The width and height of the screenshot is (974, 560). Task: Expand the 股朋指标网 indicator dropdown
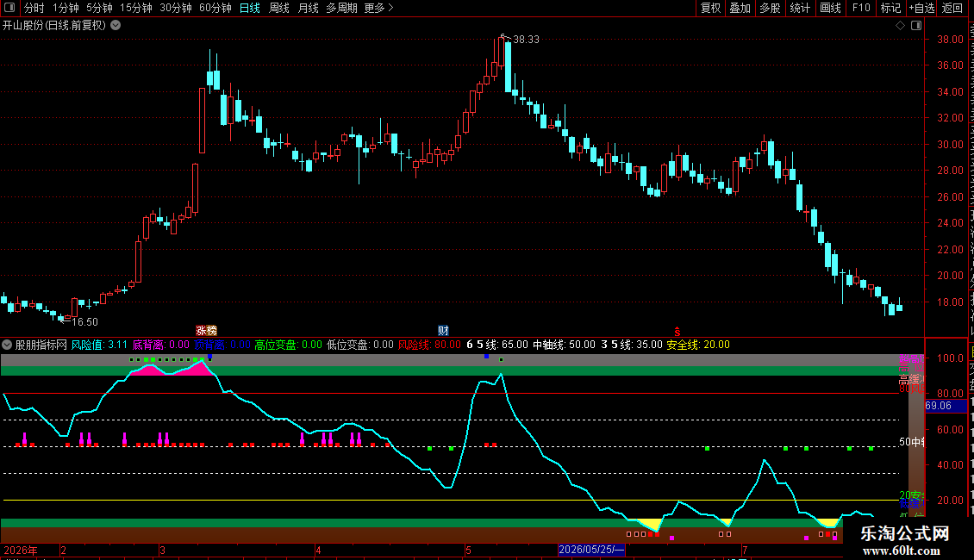point(7,345)
